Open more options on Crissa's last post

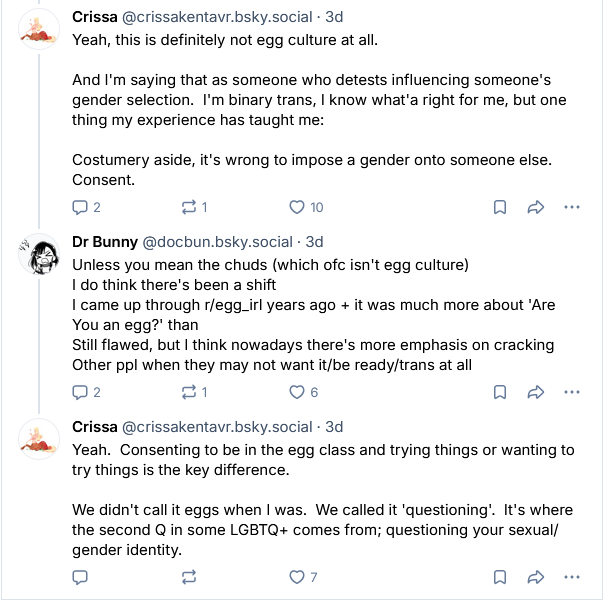(572, 577)
